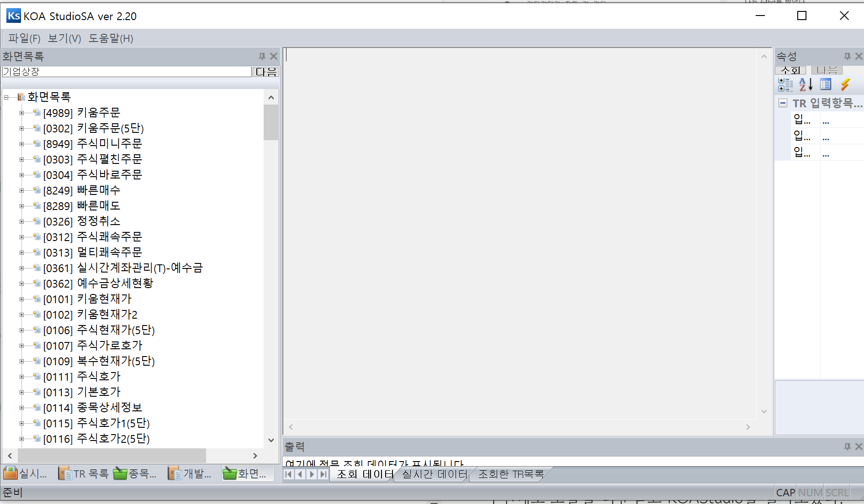Click the 다음 button in properties panel
This screenshot has width=864, height=504.
(827, 70)
